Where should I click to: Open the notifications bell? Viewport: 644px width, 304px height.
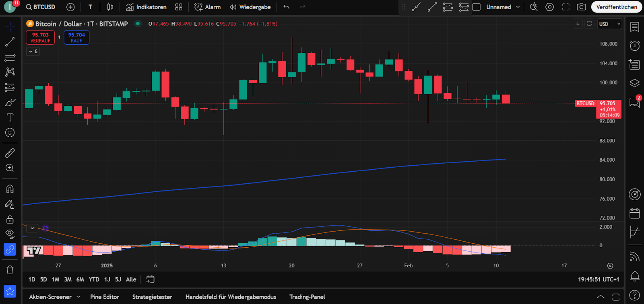(x=635, y=276)
